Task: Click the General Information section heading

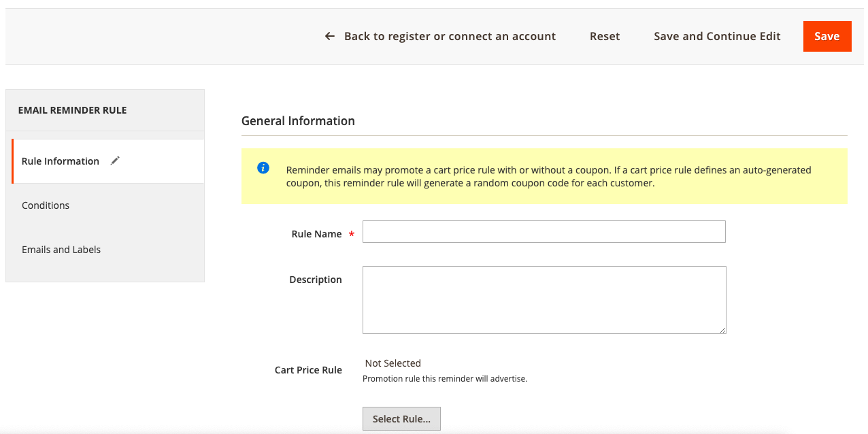Action: (x=298, y=121)
